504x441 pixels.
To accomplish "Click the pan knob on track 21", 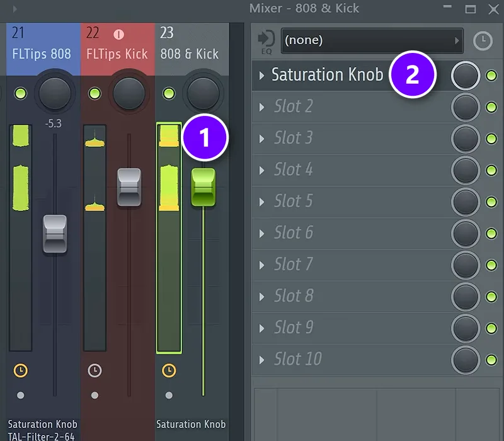I will pos(55,93).
